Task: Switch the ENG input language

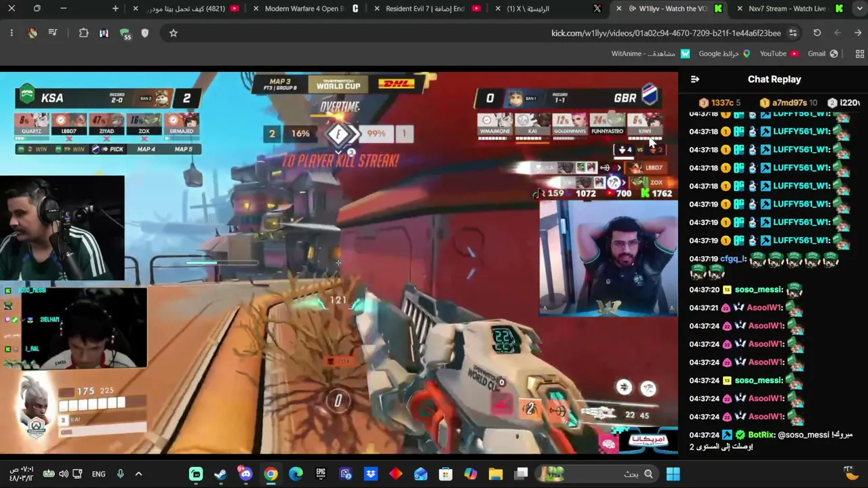Action: click(x=98, y=474)
